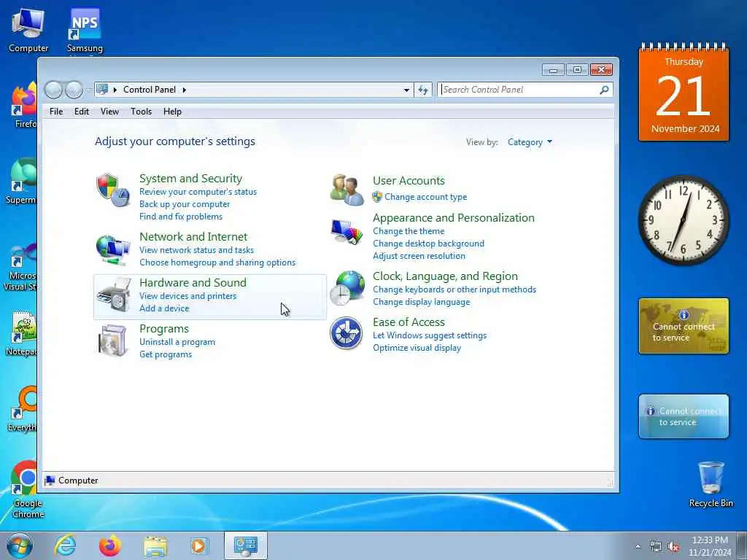Click the calendar gadget showing Thursday 21

684,93
